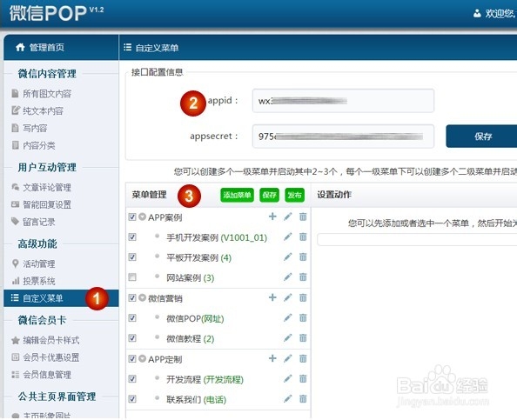Click the empty field under 设置动作
This screenshot has width=517, height=420.
pyautogui.click(x=417, y=239)
